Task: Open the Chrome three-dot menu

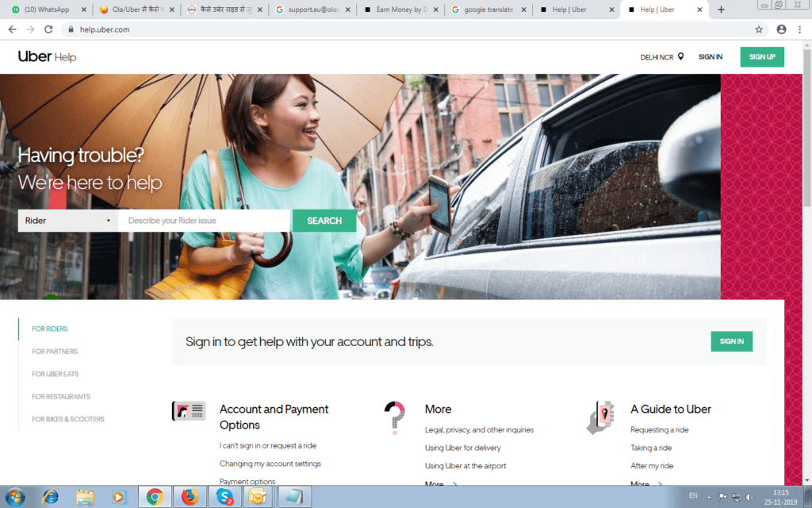Action: [800, 29]
